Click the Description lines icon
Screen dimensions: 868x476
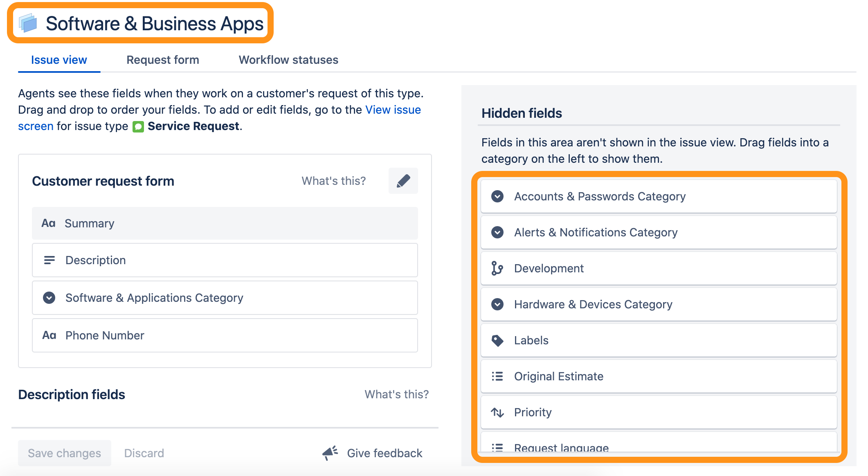(49, 260)
